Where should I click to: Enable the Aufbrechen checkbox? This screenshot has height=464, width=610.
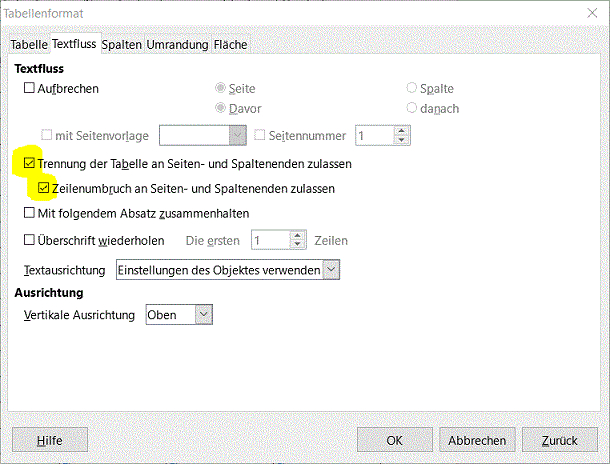click(29, 88)
